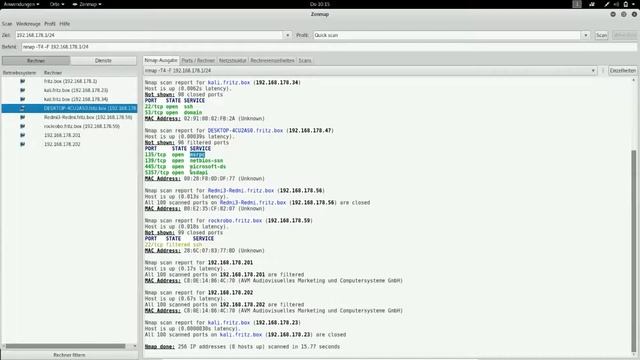Screen dimensions: 640x360
Task: Click users icon in system tray
Action: tap(592, 4)
